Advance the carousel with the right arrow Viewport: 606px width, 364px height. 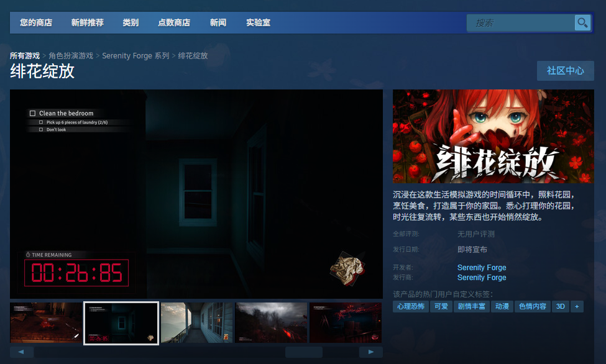tap(371, 352)
